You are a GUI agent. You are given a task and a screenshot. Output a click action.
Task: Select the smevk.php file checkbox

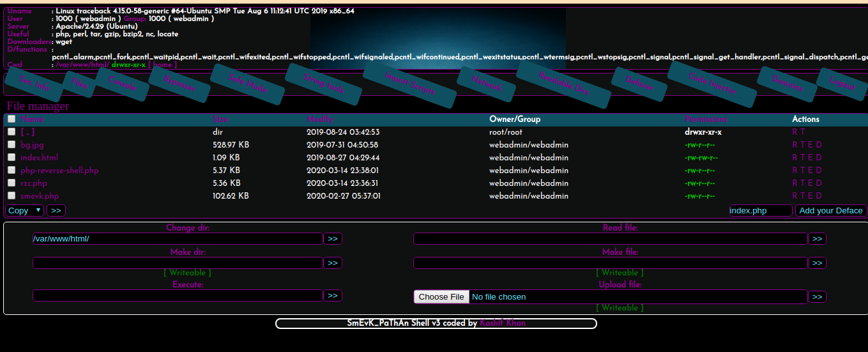tap(11, 196)
